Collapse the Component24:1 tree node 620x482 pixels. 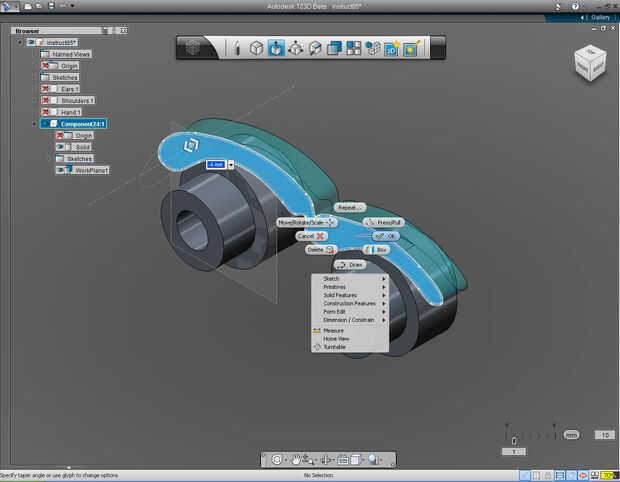tap(35, 124)
